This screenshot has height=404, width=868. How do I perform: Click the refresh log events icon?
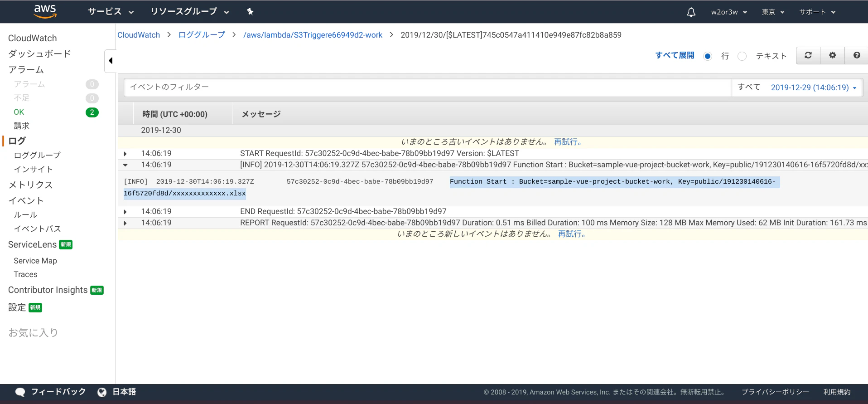point(808,55)
